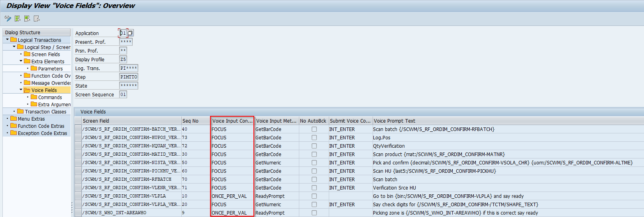644x217 pixels.
Task: Toggle No AutoBck checkbox for VLPLA ONCE_PER_VAL row
Action: point(314,196)
